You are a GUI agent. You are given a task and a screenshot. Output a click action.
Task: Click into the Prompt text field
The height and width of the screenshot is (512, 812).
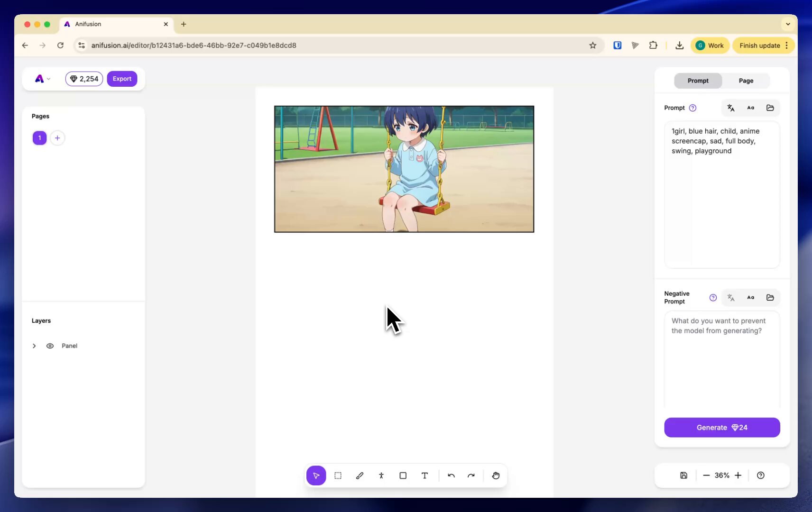tap(722, 195)
